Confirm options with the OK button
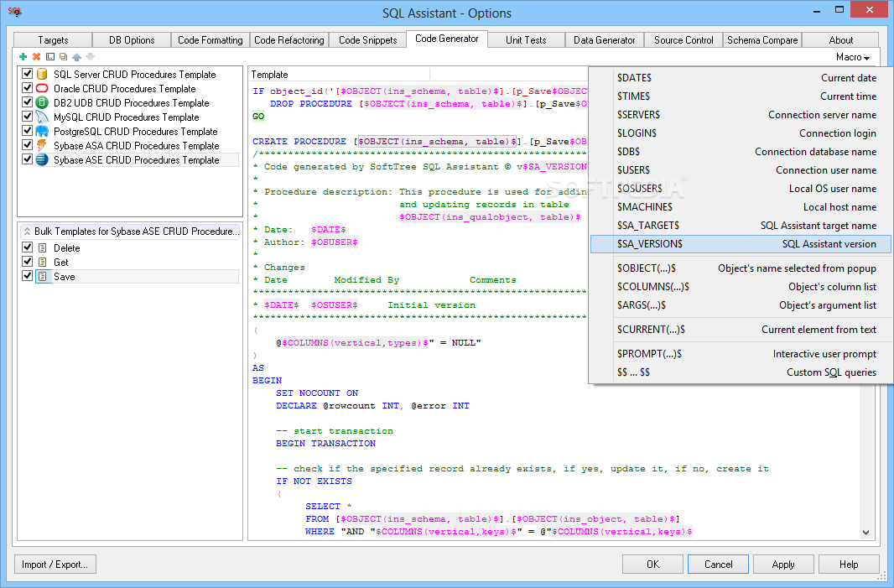 (x=652, y=564)
